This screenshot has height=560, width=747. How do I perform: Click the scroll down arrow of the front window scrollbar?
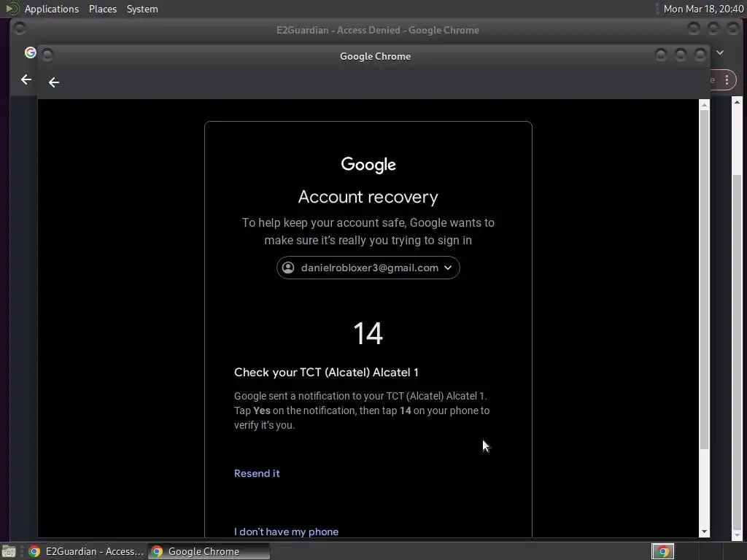coord(704,532)
